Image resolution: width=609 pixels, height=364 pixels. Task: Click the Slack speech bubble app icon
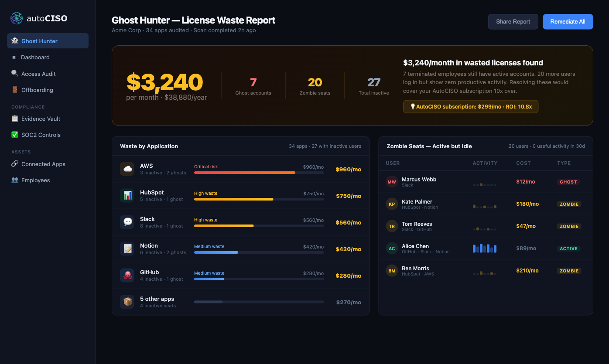point(127,222)
